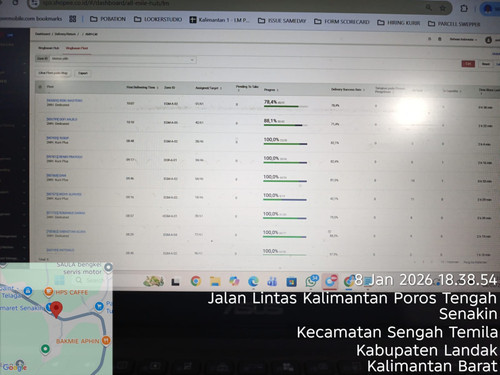Click the 88,1% progress value text
The width and height of the screenshot is (500, 375).
point(270,121)
